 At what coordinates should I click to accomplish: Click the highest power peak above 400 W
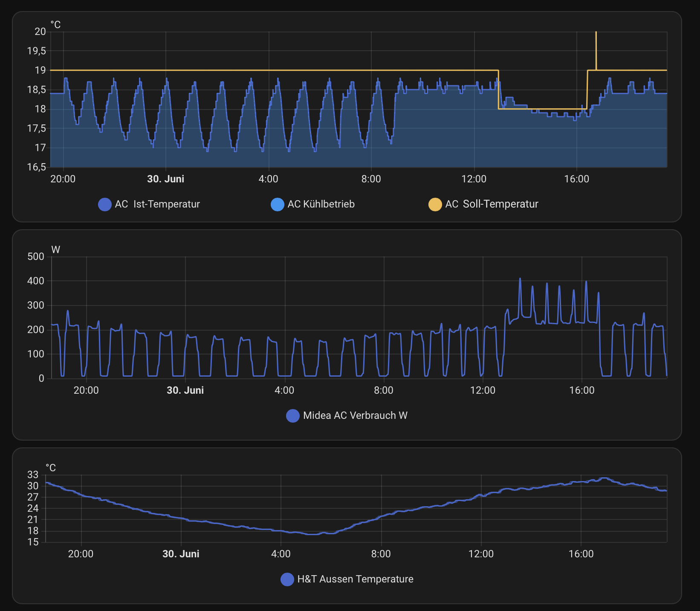click(x=520, y=279)
